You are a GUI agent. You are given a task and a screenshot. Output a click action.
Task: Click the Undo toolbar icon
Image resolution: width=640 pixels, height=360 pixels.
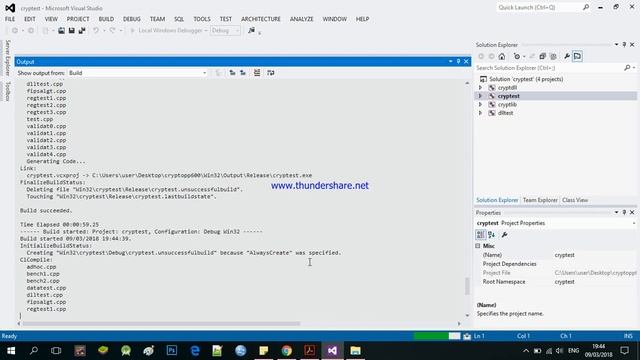click(96, 31)
